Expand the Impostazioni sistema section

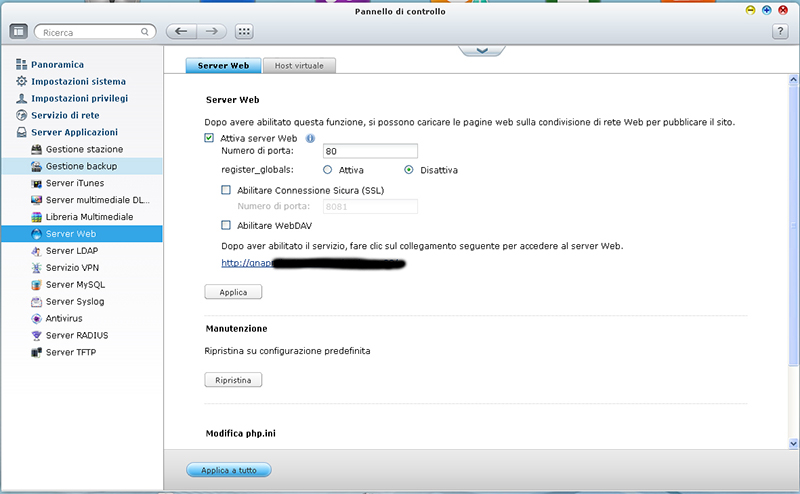[78, 81]
